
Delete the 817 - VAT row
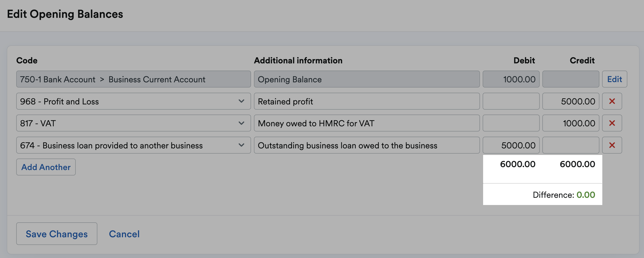point(612,123)
